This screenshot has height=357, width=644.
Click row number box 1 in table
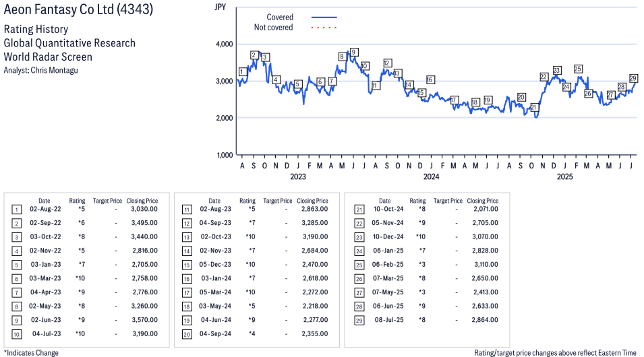click(x=16, y=209)
